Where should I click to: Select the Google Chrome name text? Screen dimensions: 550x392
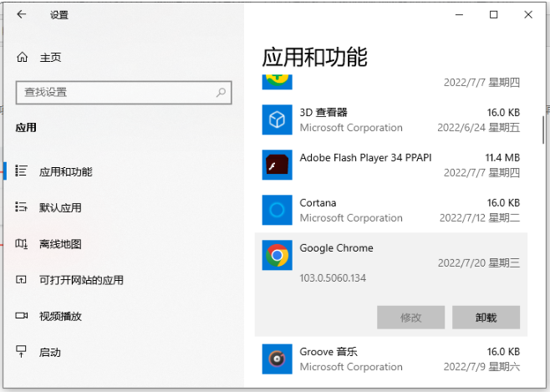point(336,248)
